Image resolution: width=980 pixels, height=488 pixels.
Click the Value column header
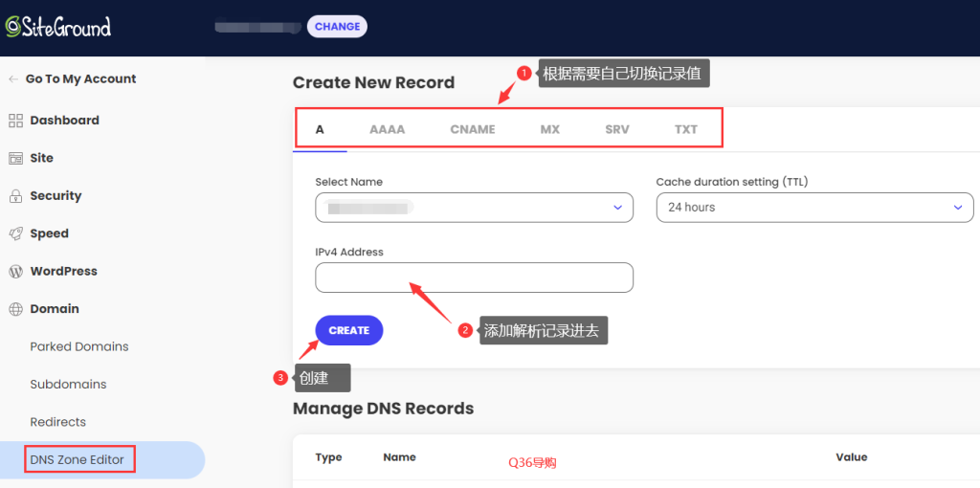point(851,457)
